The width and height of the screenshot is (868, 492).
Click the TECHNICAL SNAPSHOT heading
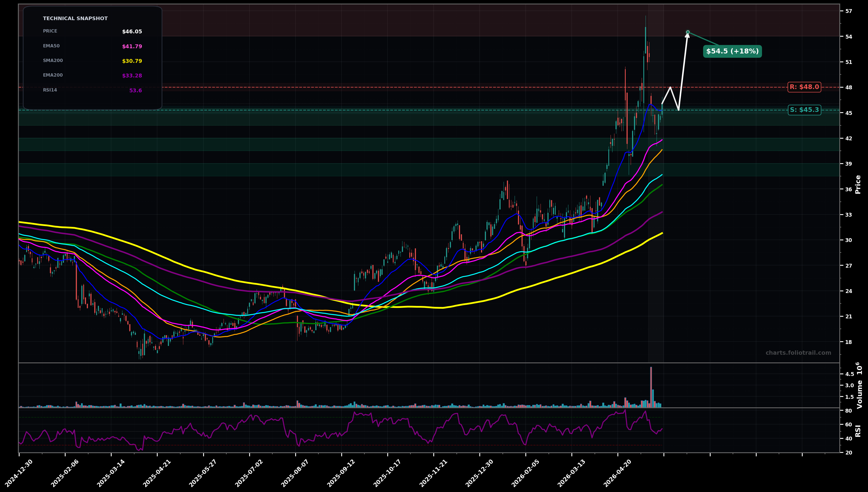pos(75,18)
